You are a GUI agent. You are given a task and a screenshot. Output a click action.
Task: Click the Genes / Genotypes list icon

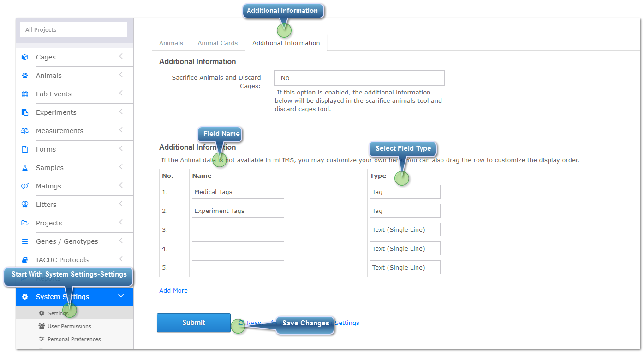25,241
